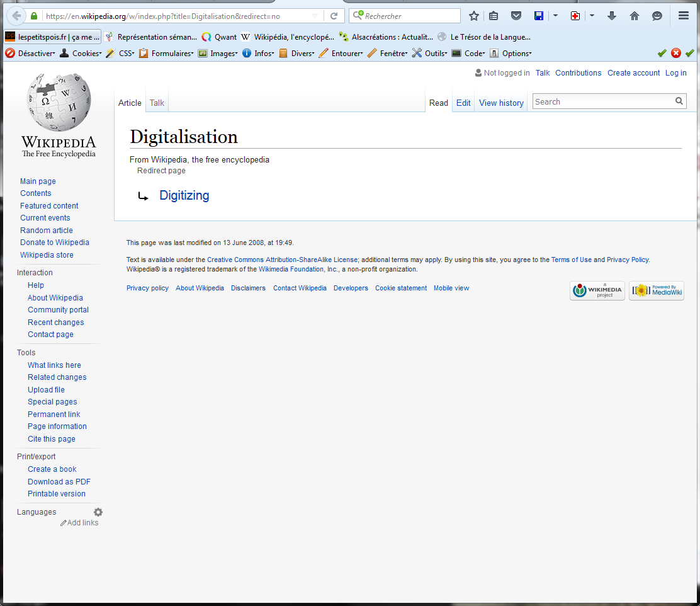Click the Log in link

(675, 73)
